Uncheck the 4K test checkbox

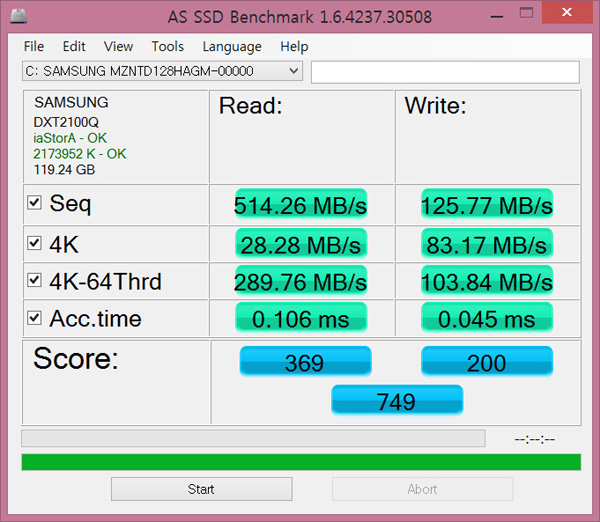point(34,243)
